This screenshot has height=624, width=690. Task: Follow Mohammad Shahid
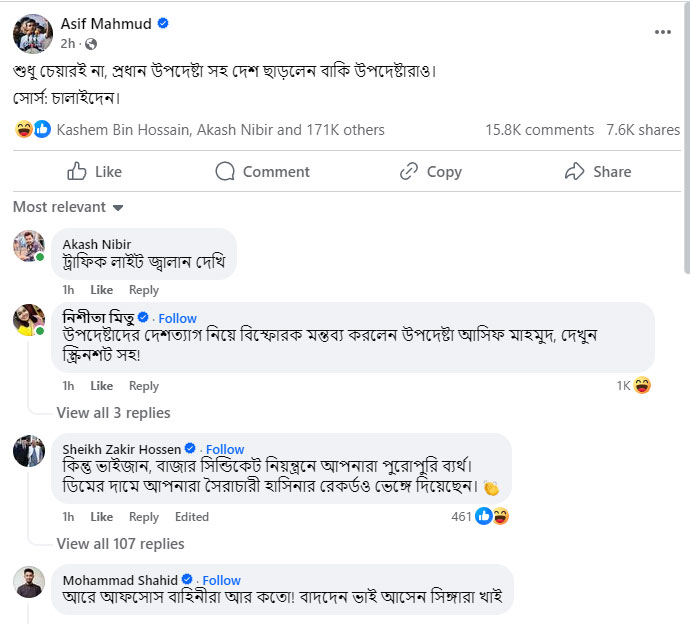pos(222,580)
